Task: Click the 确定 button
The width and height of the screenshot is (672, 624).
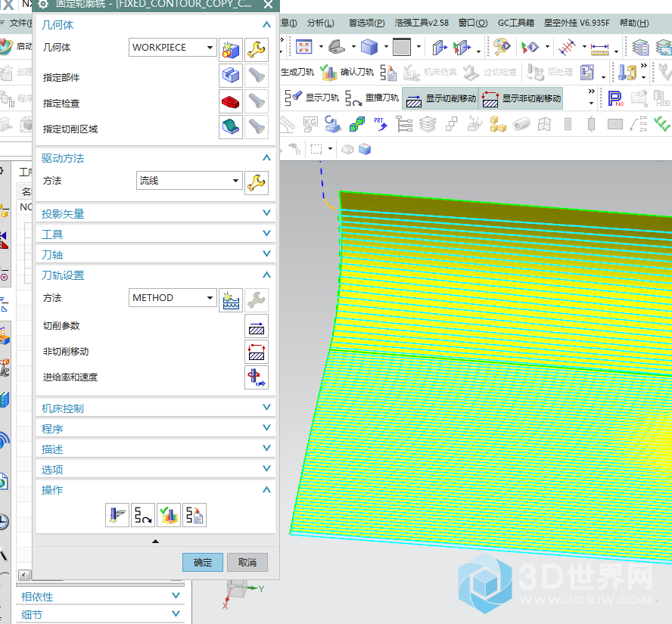Action: click(203, 562)
